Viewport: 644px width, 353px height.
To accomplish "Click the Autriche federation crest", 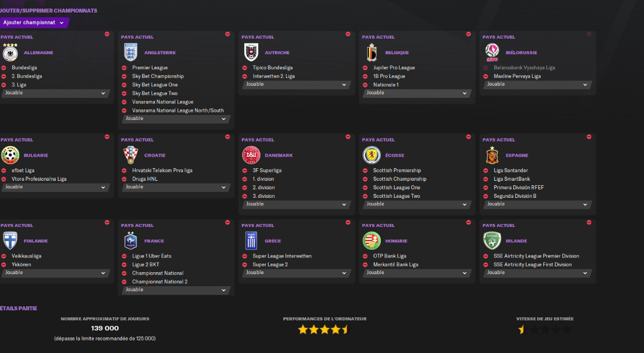I will [x=251, y=52].
